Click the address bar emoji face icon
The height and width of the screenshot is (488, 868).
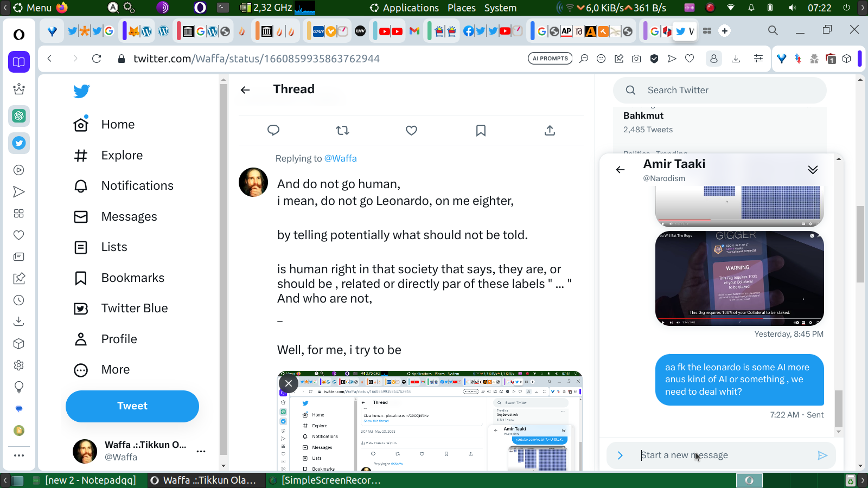point(601,59)
